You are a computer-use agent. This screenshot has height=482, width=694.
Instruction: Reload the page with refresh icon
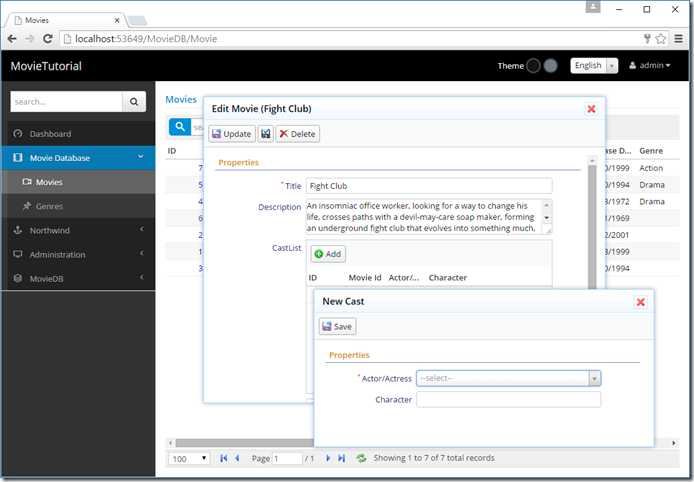pyautogui.click(x=48, y=39)
